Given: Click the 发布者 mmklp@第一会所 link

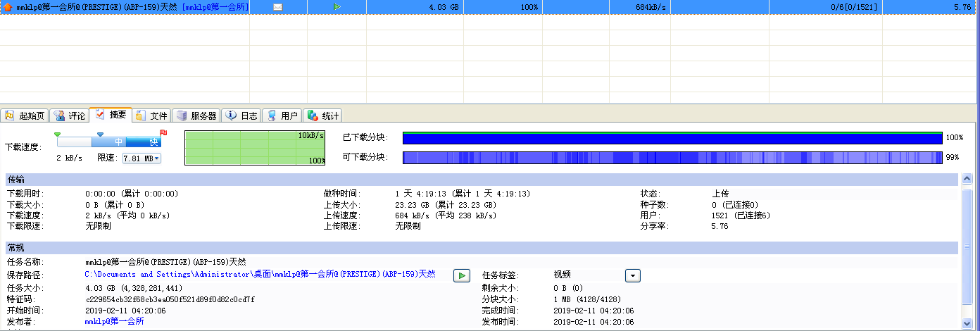Looking at the screenshot, I should pos(115,321).
